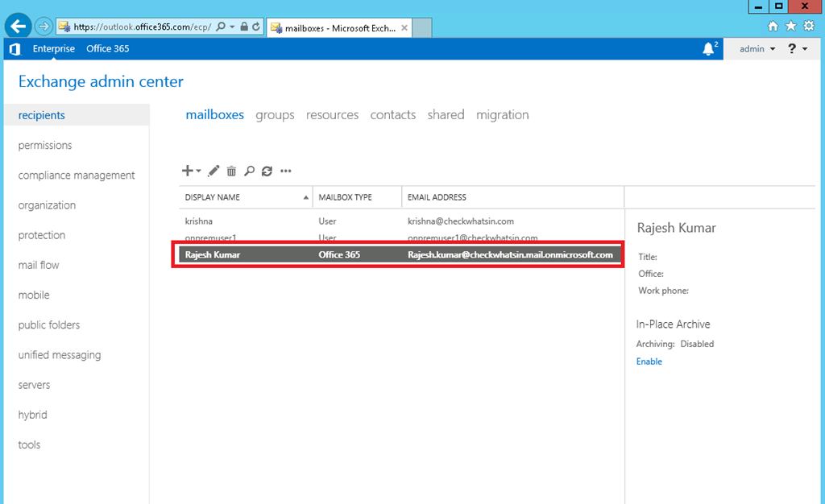Select the shared tab
825x504 pixels.
coord(446,114)
